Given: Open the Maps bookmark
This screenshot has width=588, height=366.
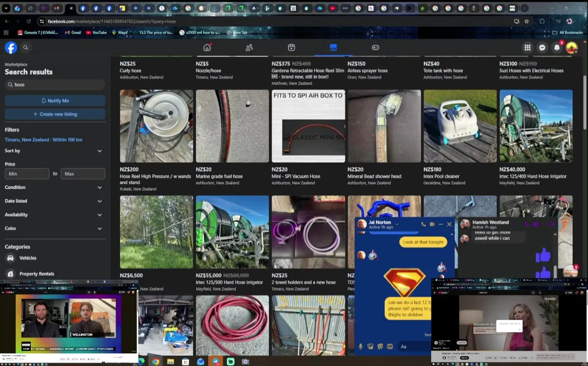Looking at the screenshot, I should point(119,33).
